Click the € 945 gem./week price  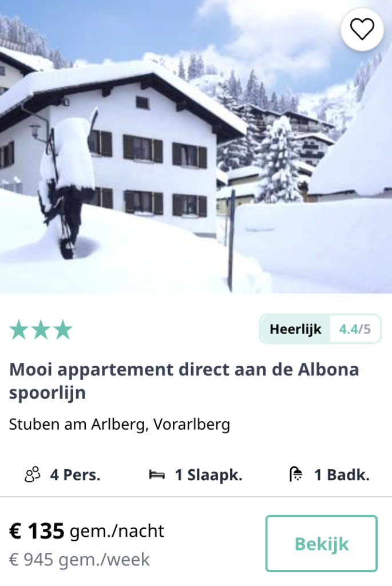79,560
